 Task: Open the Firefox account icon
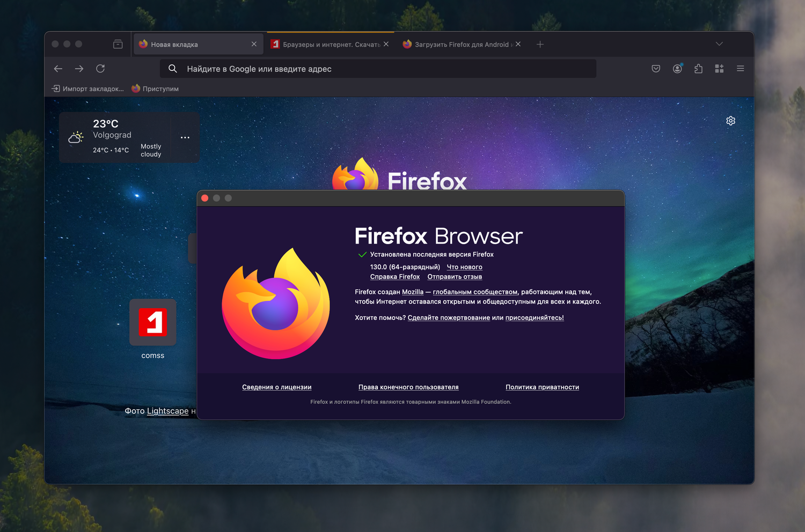[677, 69]
